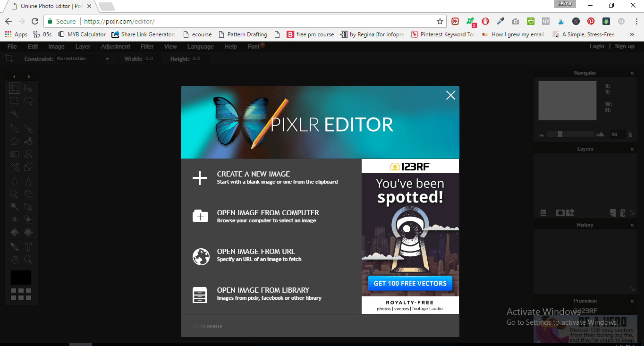This screenshot has height=346, width=644.
Task: Select the Sponge tool
Action: tap(28, 194)
